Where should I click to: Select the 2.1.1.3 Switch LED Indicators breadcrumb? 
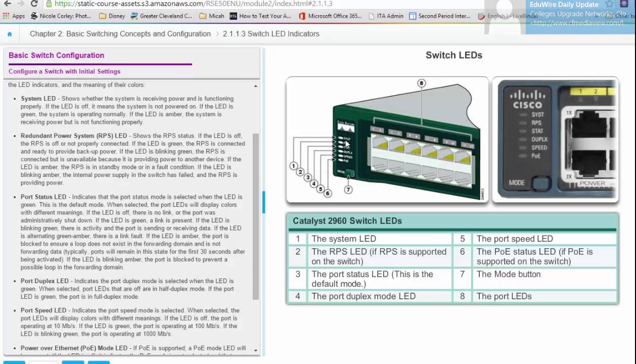click(x=271, y=34)
